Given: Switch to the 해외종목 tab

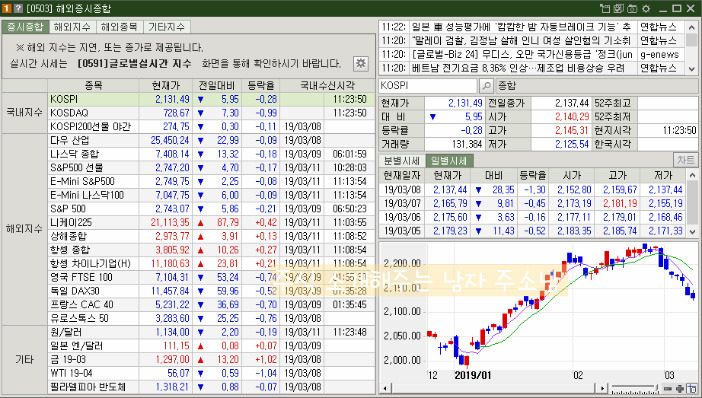Looking at the screenshot, I should pos(119,26).
